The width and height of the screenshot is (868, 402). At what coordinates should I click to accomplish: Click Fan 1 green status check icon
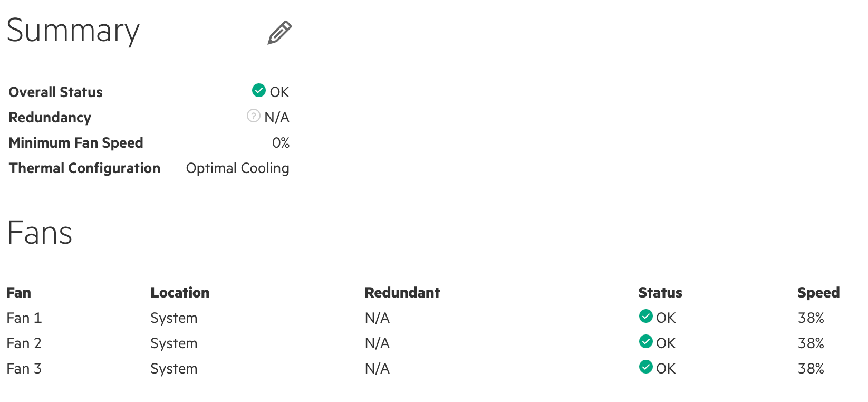click(646, 316)
